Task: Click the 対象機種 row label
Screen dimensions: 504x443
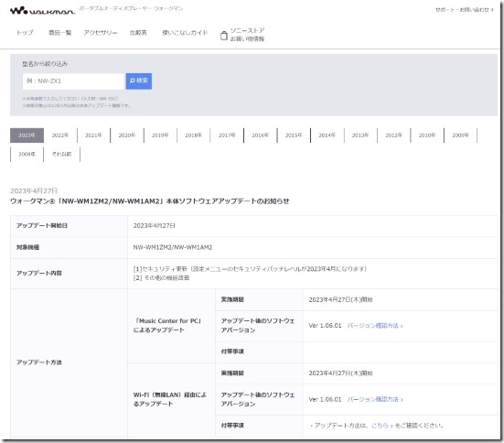Action: coord(27,247)
